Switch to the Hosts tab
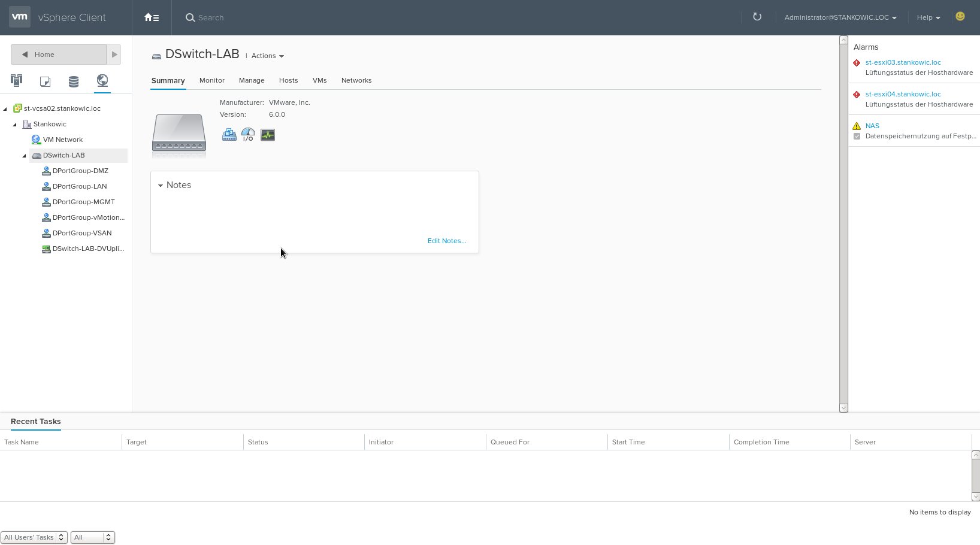The width and height of the screenshot is (980, 545). (288, 80)
